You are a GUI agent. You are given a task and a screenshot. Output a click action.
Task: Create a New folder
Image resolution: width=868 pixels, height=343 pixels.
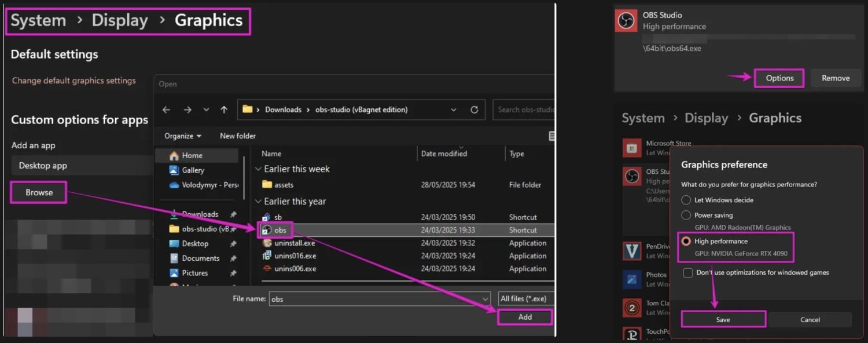[x=238, y=136]
